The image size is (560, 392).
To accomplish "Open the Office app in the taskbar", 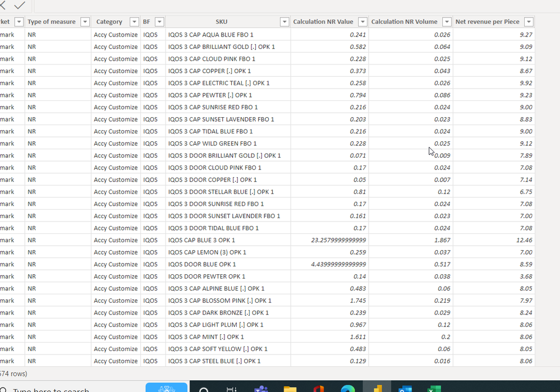I will [x=319, y=389].
